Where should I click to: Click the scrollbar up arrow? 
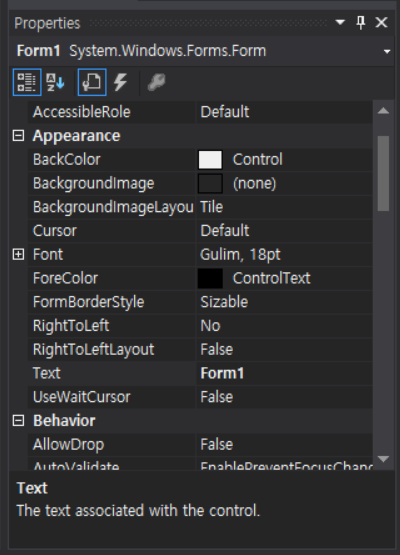click(383, 111)
